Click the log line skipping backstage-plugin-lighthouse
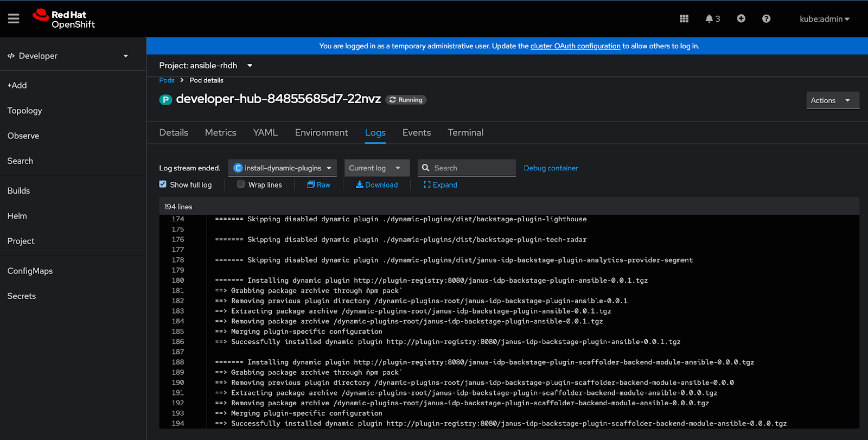 (x=401, y=219)
